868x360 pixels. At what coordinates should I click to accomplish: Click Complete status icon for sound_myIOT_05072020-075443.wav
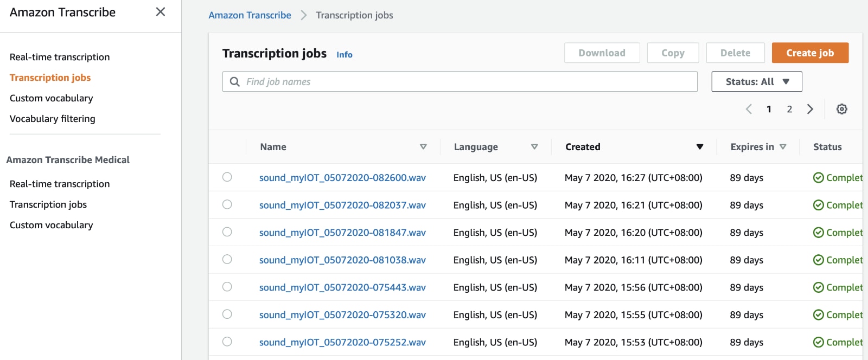pyautogui.click(x=819, y=287)
